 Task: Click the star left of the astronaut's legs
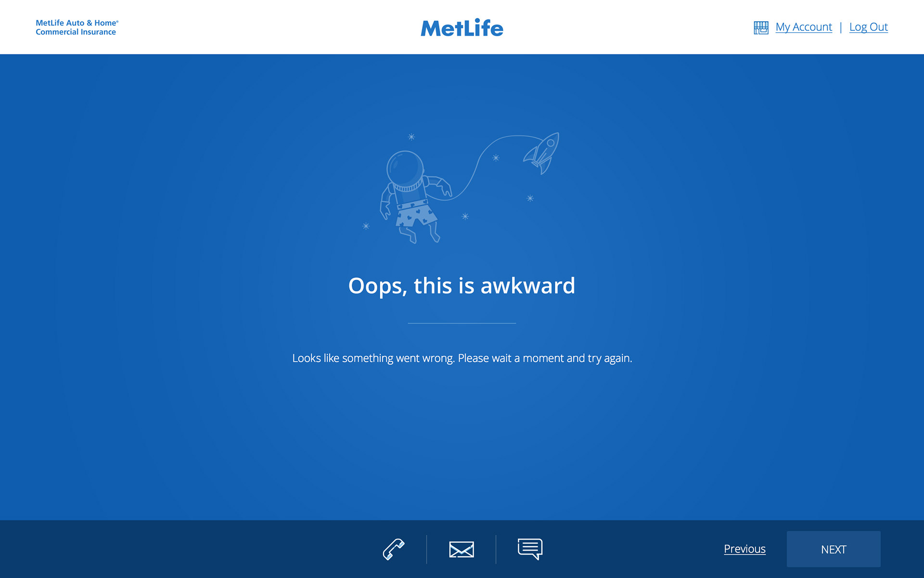click(x=366, y=226)
